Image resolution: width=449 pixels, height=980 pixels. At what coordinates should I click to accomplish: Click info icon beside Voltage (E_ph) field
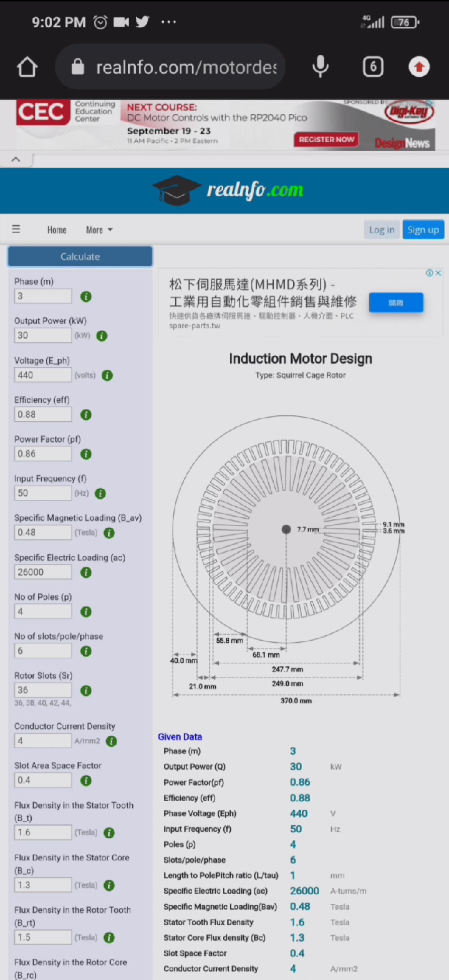(107, 375)
